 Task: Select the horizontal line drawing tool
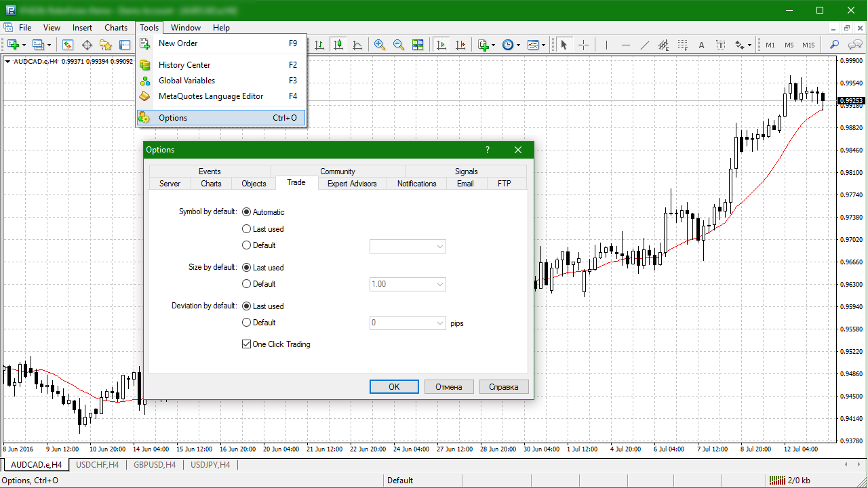click(x=626, y=45)
